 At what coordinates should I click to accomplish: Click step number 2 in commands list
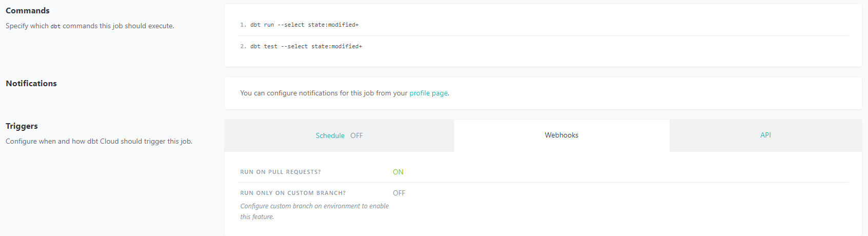point(243,46)
